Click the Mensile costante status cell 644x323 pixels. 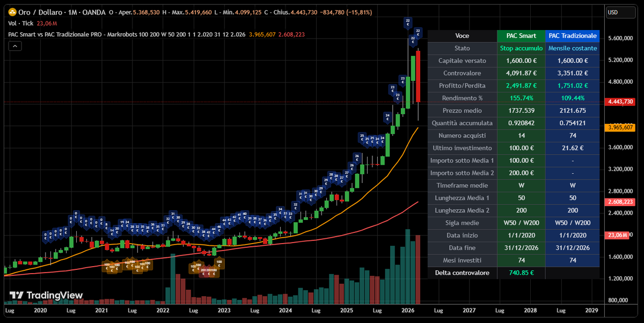point(572,48)
